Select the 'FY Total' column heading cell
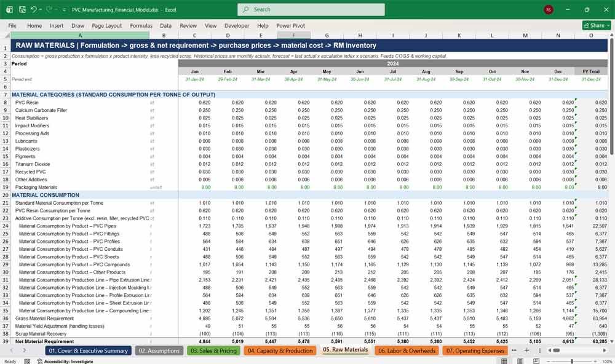The height and width of the screenshot is (364, 615). click(591, 71)
